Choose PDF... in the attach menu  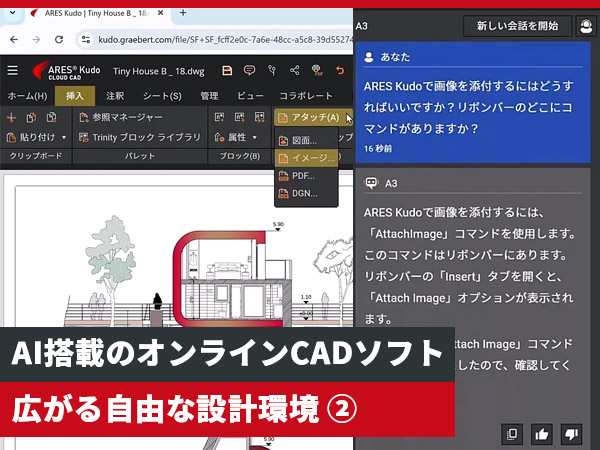(x=301, y=175)
